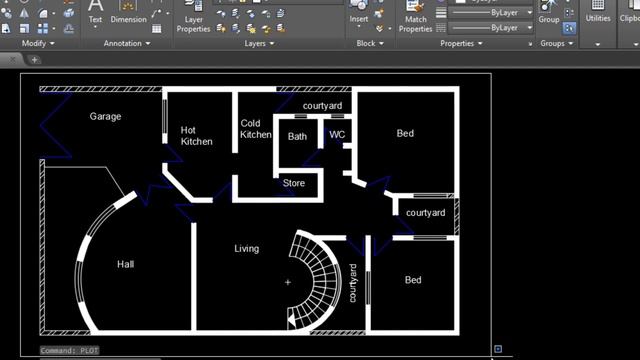Expand the Utilities panel arrow
The height and width of the screenshot is (360, 640).
pos(598,44)
